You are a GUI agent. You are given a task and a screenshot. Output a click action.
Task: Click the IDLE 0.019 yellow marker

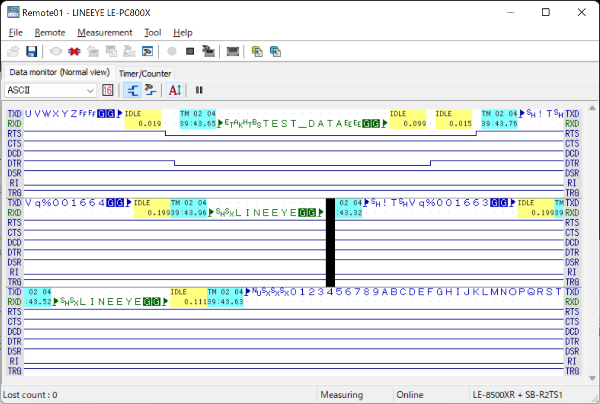coord(143,119)
